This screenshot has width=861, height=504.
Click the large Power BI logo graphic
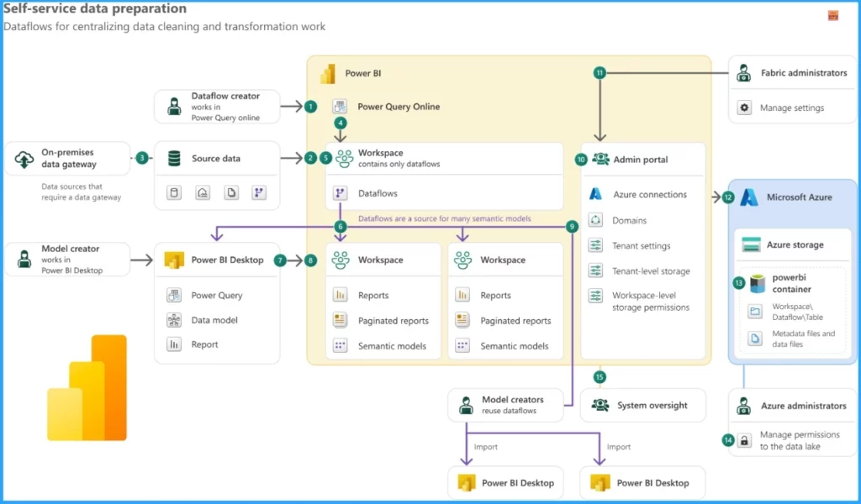(x=87, y=388)
